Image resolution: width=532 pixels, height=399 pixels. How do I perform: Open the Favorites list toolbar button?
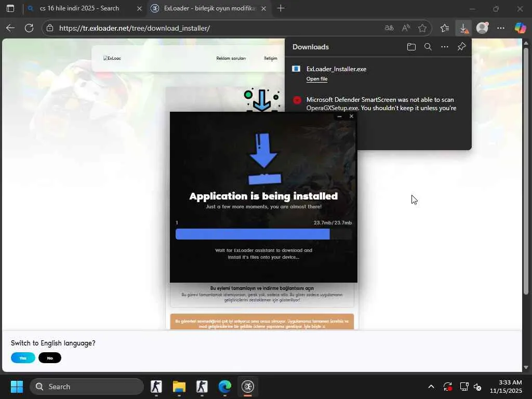445,28
